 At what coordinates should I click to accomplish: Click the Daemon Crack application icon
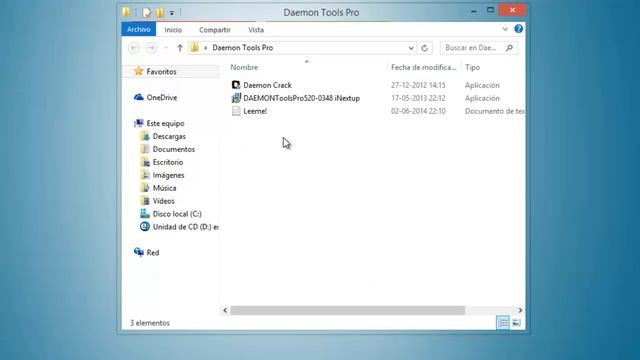tap(236, 85)
